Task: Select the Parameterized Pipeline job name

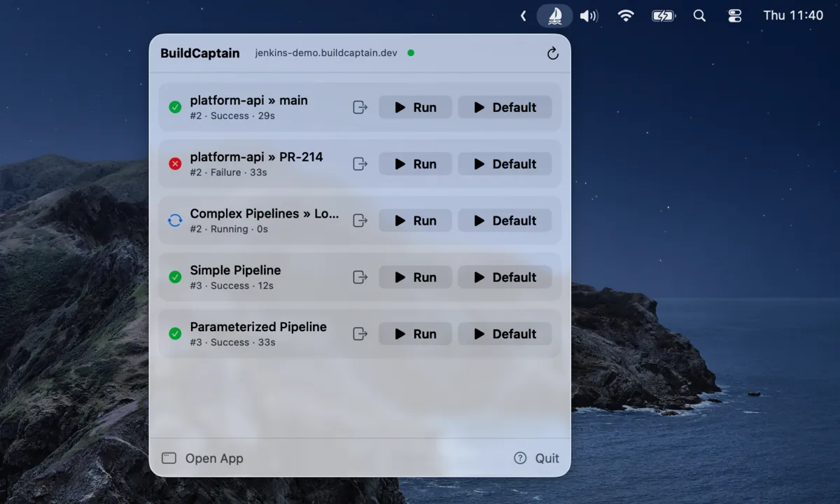Action: (x=258, y=327)
